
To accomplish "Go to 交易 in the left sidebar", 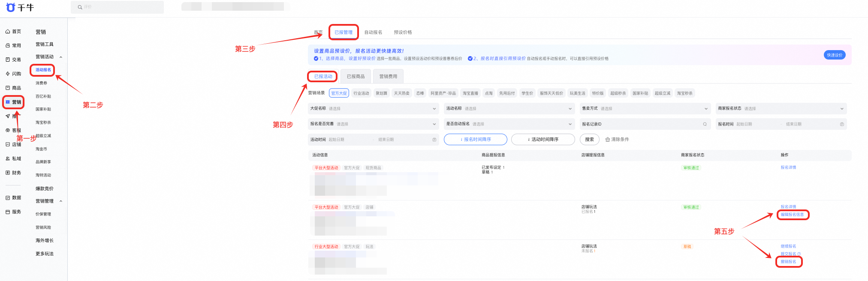I will [x=13, y=60].
